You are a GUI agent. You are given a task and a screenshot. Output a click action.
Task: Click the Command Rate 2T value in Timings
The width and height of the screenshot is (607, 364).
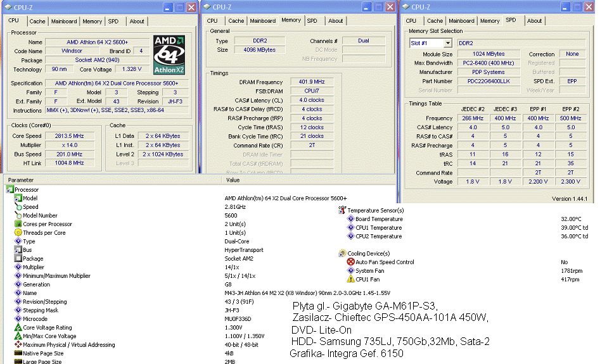[312, 145]
